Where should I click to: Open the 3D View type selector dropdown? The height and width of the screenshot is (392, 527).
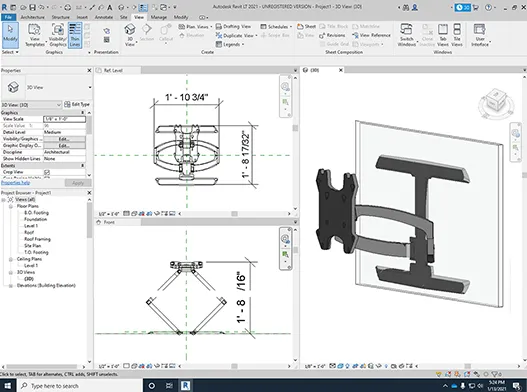point(47,87)
